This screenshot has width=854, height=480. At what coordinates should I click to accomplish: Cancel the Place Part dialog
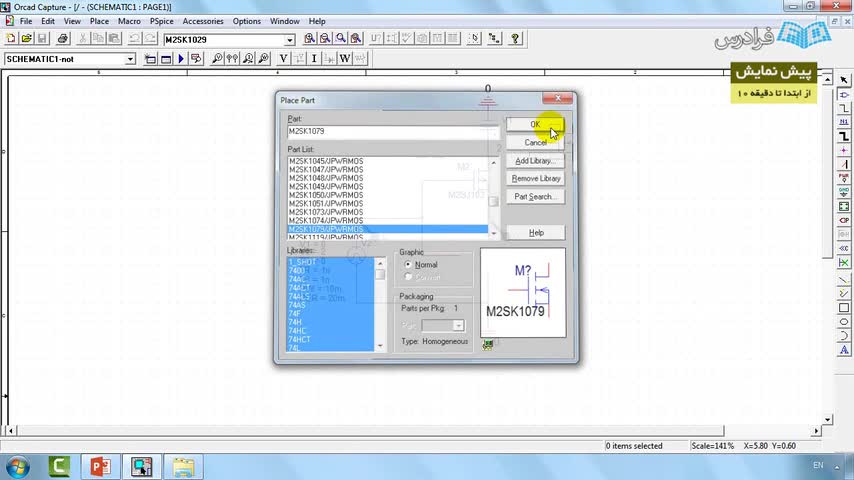click(x=535, y=142)
